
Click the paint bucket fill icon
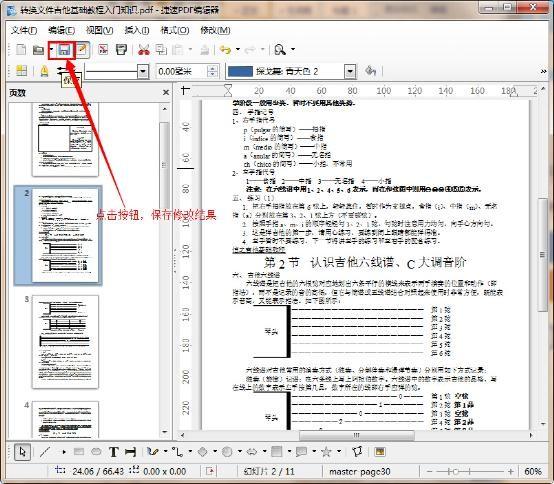(371, 71)
